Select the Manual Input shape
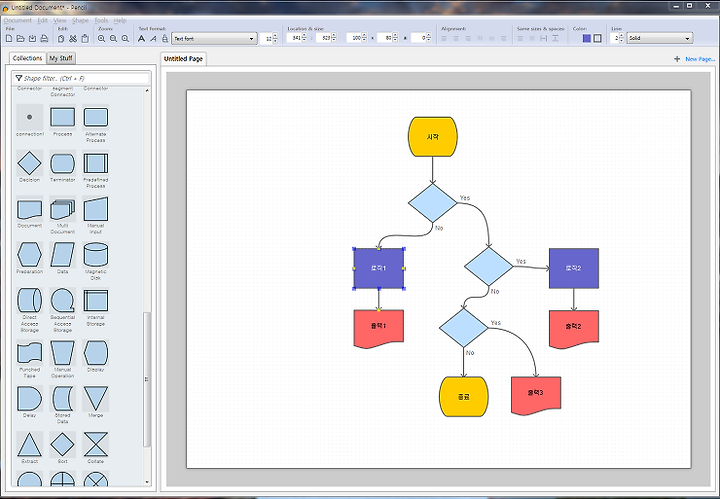This screenshot has width=720, height=499. [x=96, y=209]
